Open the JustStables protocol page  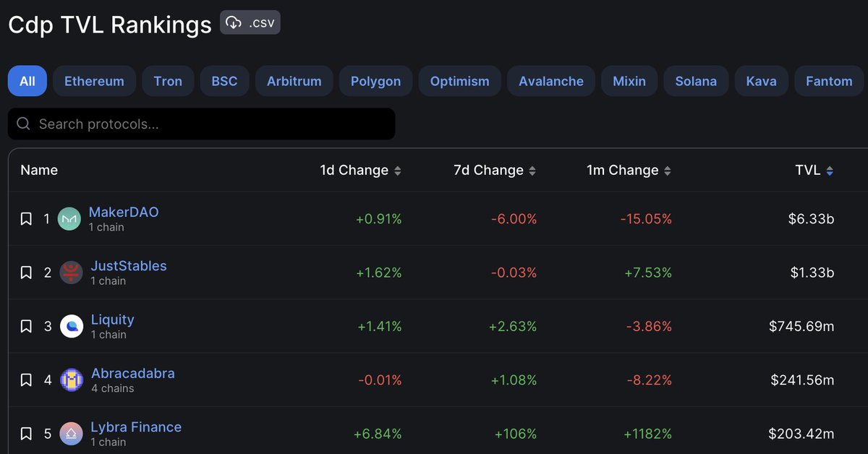pos(129,266)
